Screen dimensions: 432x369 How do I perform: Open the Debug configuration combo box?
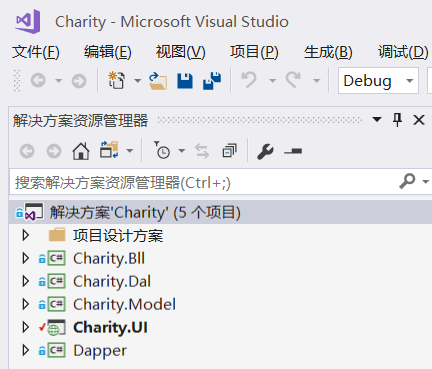click(378, 81)
